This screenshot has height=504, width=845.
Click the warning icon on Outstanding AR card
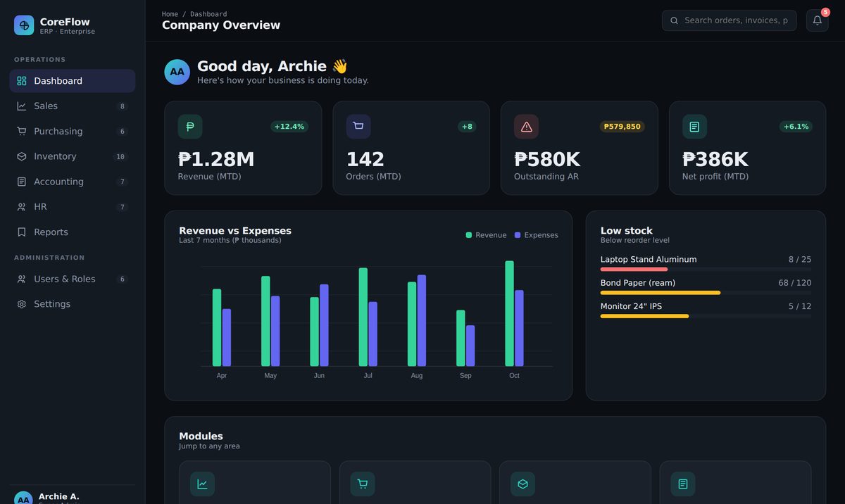click(527, 127)
